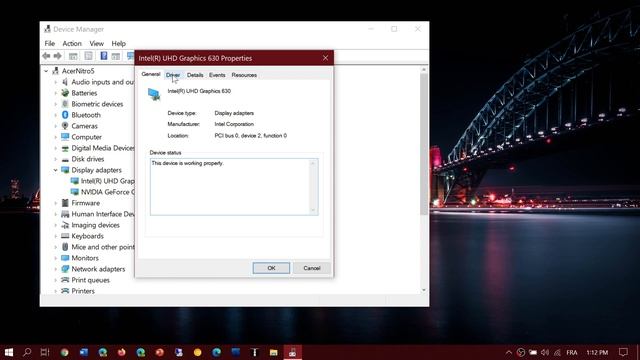Open Task View from the taskbar
This screenshot has width=640, height=360.
click(x=45, y=352)
